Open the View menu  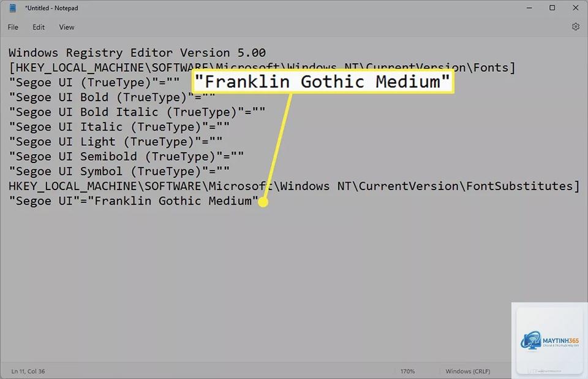click(x=66, y=27)
